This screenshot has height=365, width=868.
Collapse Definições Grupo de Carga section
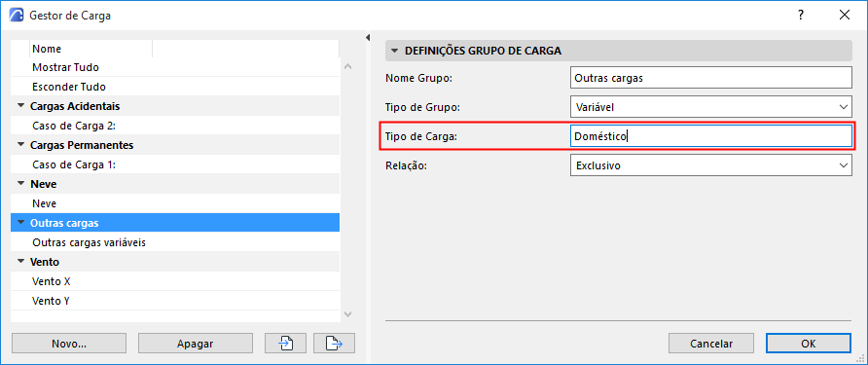394,51
